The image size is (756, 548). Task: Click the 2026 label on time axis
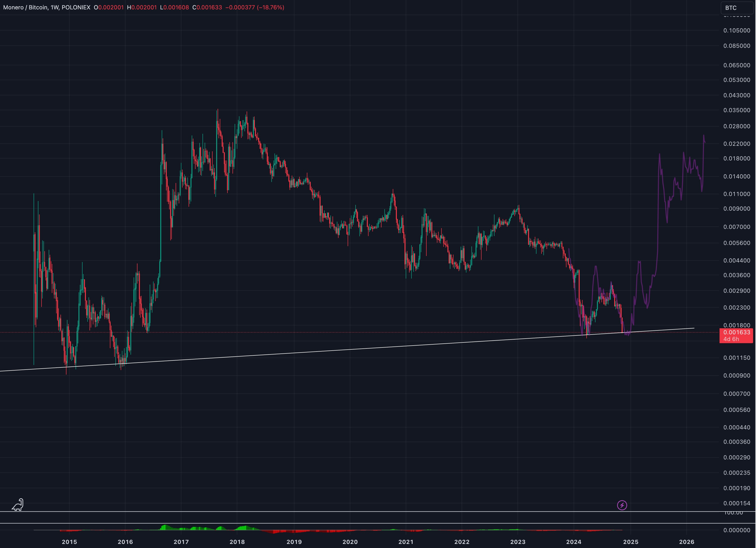pos(686,542)
